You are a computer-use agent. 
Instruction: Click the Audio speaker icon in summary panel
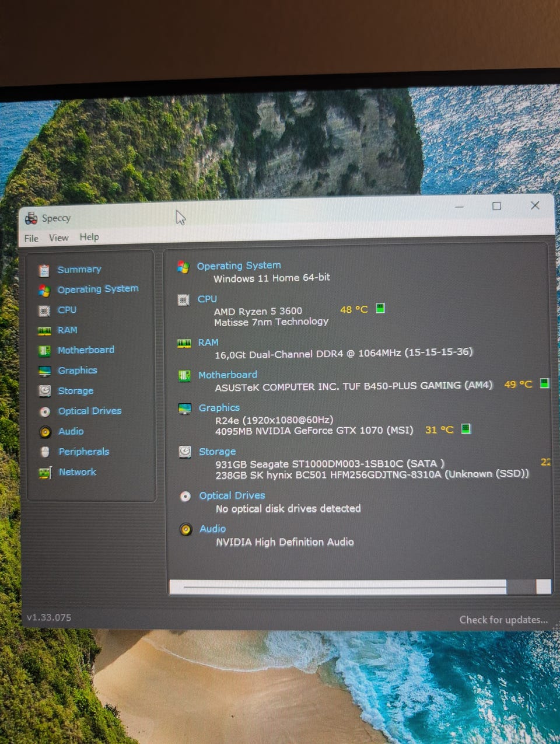[186, 529]
